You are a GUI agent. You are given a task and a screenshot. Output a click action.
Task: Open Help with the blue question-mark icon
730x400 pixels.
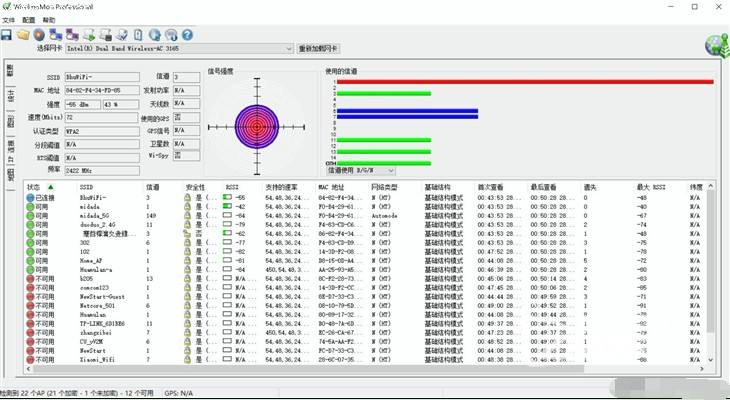[x=187, y=35]
